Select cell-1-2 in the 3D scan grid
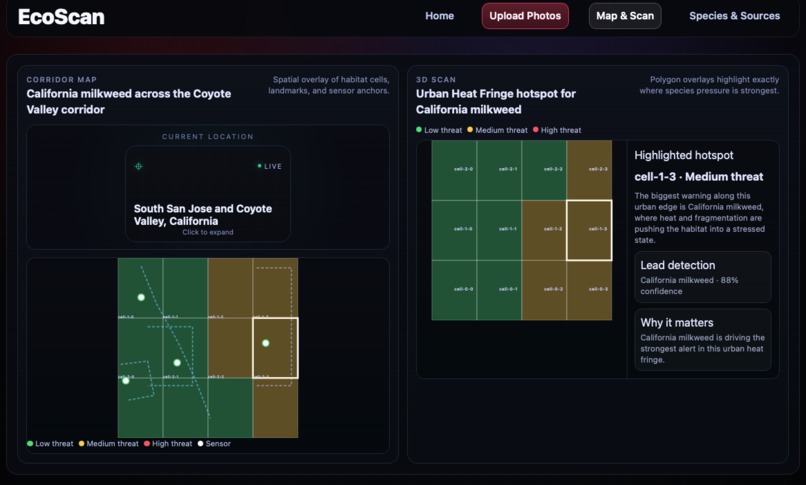Screen dimensions: 806x485 tap(544, 230)
